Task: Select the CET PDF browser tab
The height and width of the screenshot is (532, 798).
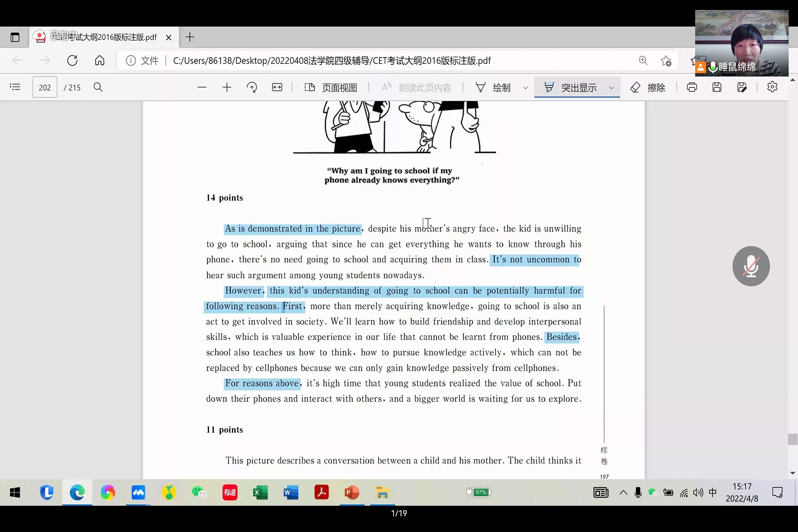Action: 101,37
